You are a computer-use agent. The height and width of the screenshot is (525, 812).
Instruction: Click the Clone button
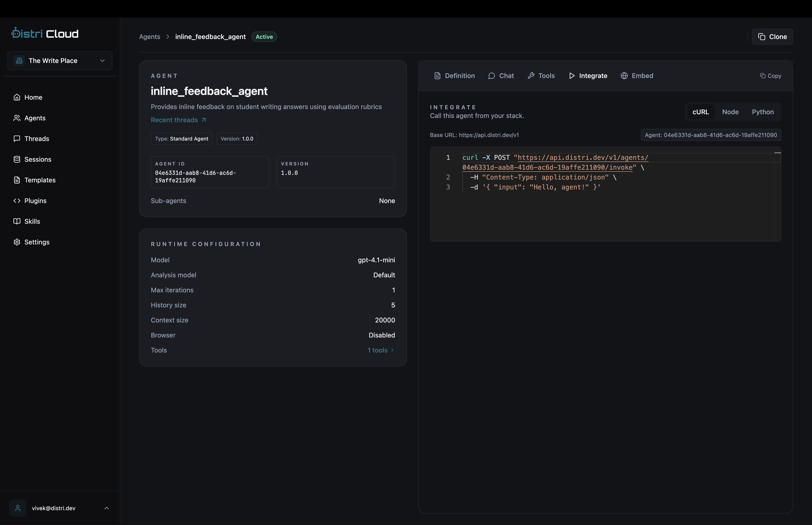tap(772, 37)
